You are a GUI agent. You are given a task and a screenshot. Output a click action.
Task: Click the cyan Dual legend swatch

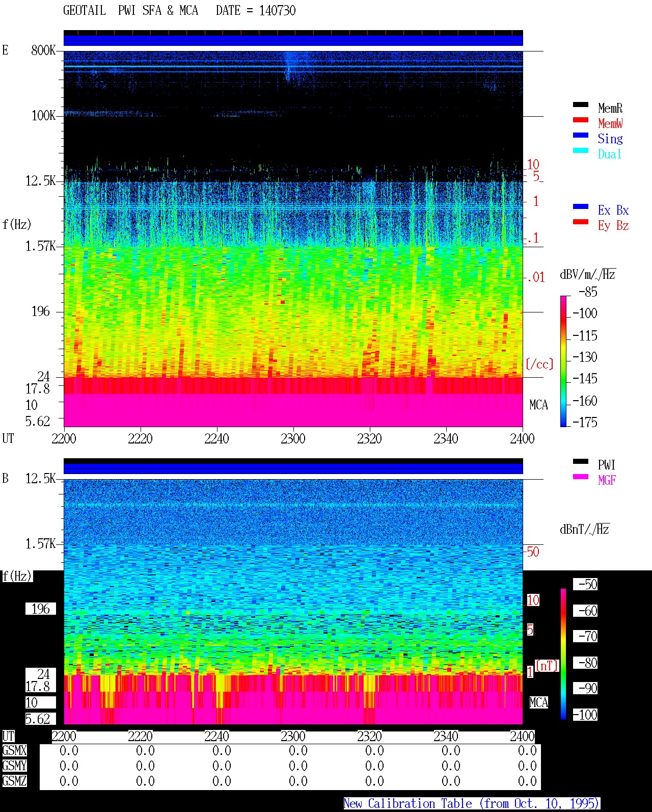pyautogui.click(x=580, y=151)
